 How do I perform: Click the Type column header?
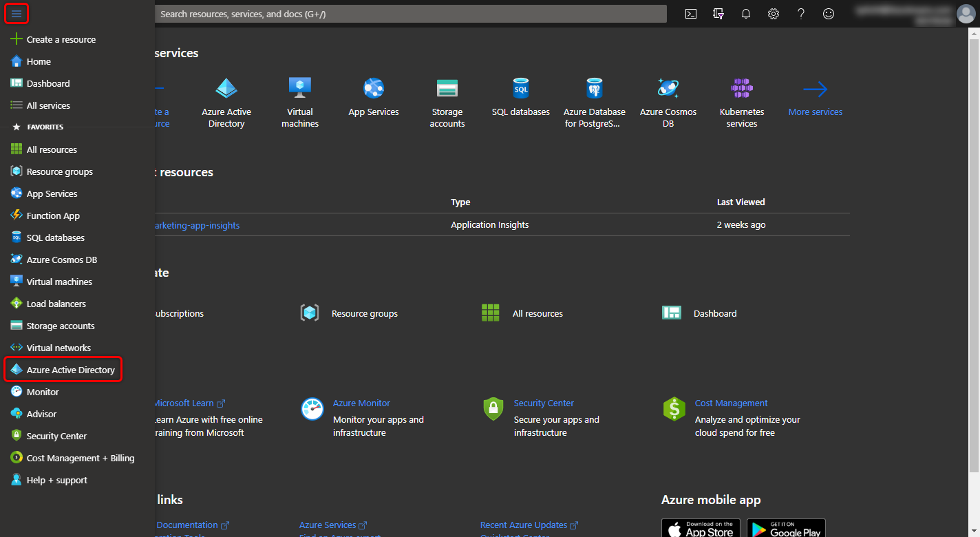pyautogui.click(x=460, y=202)
